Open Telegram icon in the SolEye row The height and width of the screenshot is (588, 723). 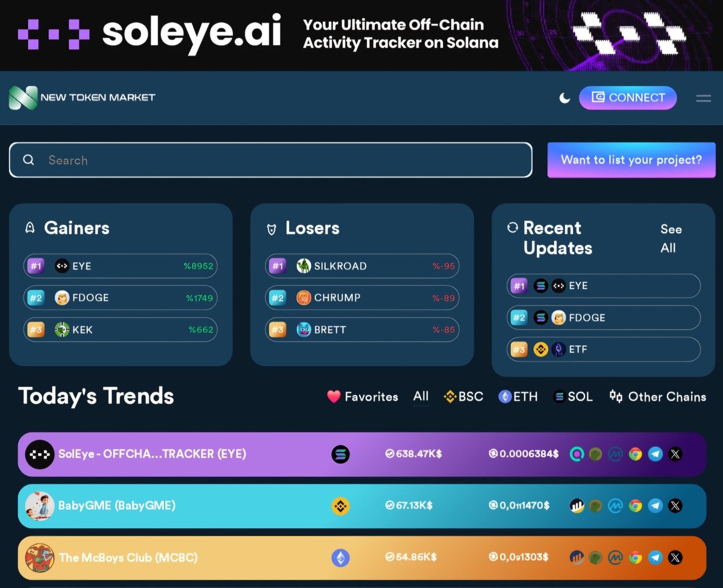pyautogui.click(x=655, y=454)
